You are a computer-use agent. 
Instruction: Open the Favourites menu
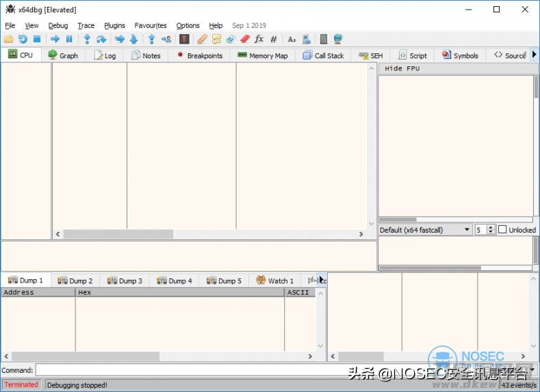tap(151, 25)
